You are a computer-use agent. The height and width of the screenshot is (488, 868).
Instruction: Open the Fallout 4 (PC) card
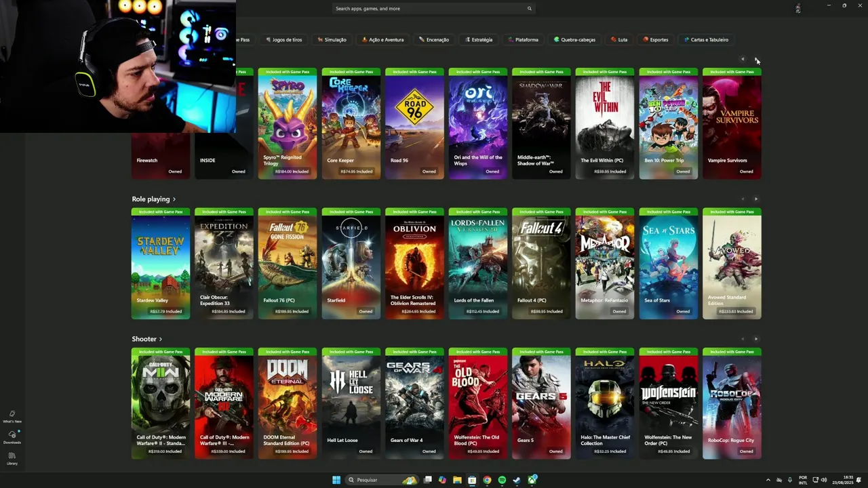(541, 264)
